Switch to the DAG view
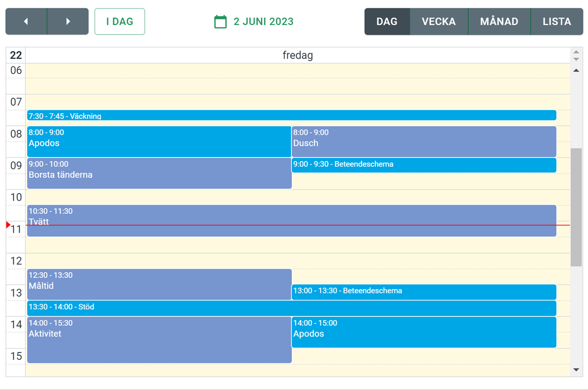Viewport: 588px width, 390px height. point(387,21)
